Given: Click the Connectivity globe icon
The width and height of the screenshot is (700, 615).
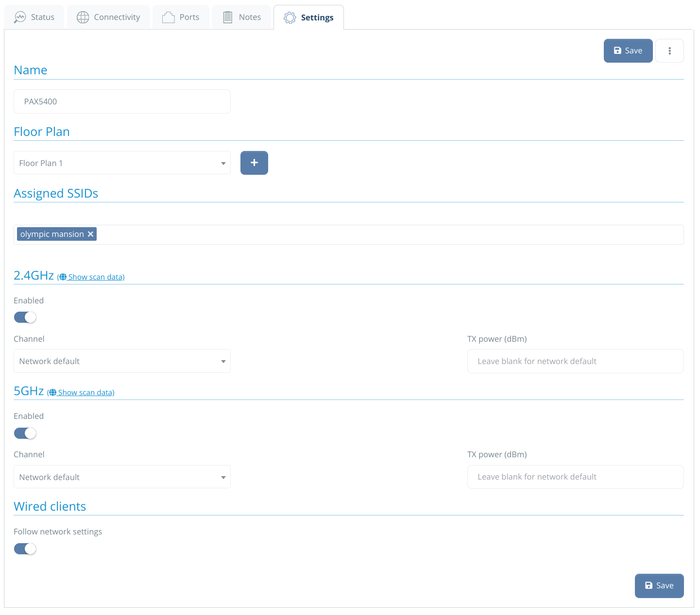Looking at the screenshot, I should tap(82, 17).
